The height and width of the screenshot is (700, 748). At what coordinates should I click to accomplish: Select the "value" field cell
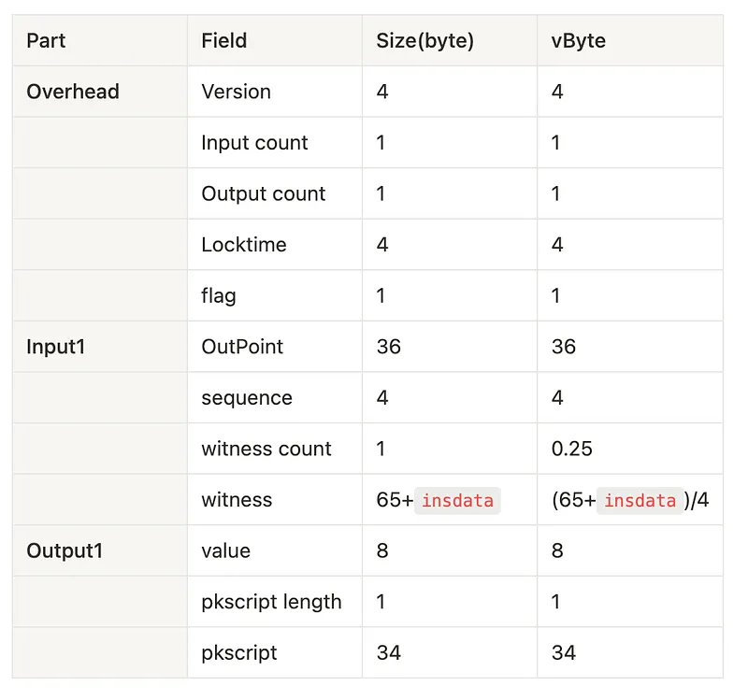click(x=226, y=551)
